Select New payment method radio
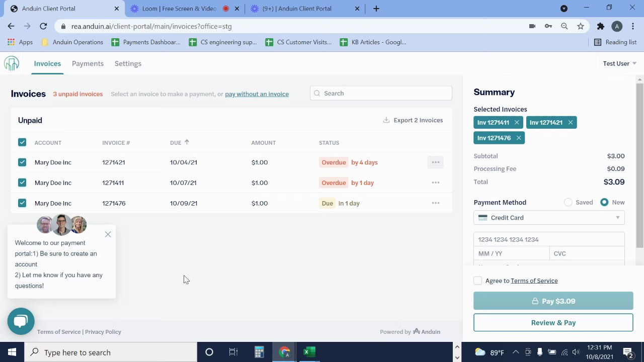This screenshot has width=644, height=362. pyautogui.click(x=604, y=202)
